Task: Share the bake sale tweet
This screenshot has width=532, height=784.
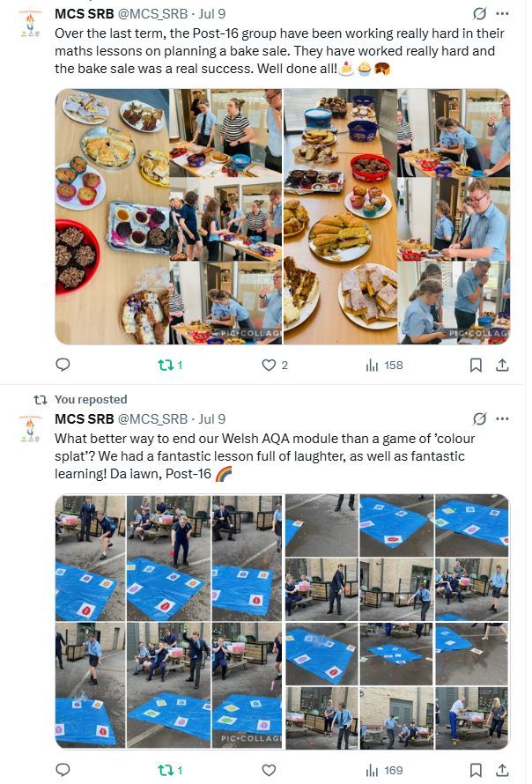Action: tap(503, 365)
